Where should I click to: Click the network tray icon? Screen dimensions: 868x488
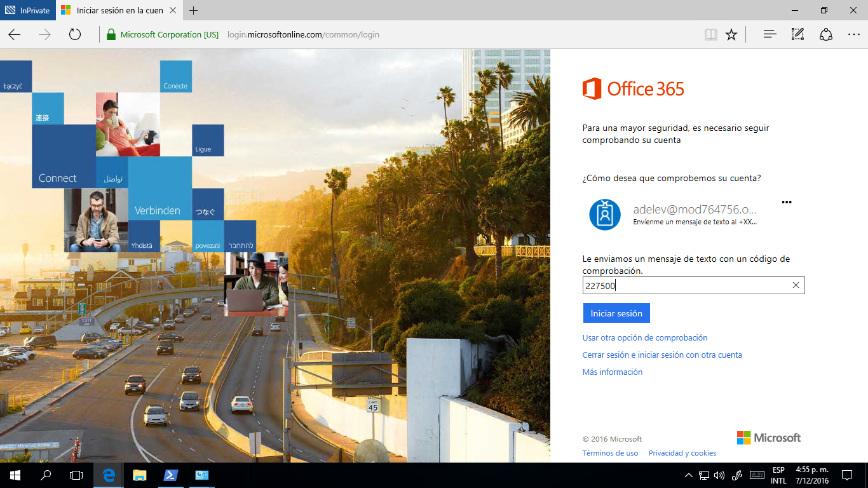tap(704, 475)
